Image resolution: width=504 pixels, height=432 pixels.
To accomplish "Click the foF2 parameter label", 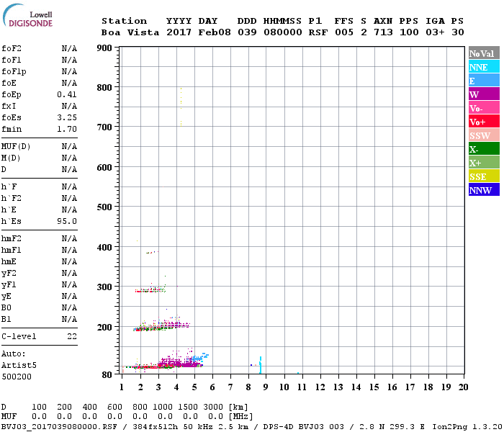I will pos(12,48).
